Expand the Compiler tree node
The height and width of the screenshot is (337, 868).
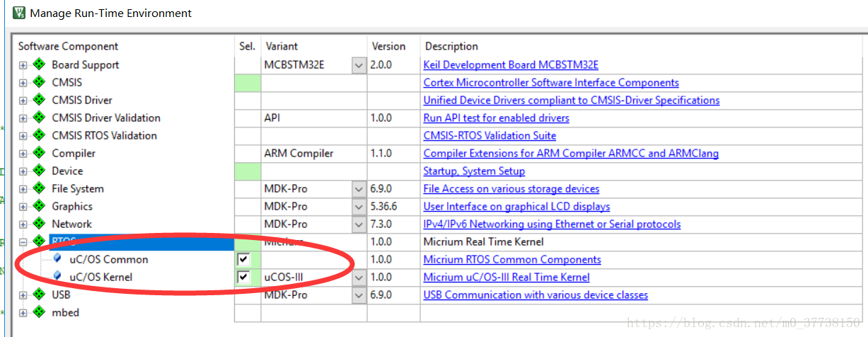pyautogui.click(x=23, y=154)
